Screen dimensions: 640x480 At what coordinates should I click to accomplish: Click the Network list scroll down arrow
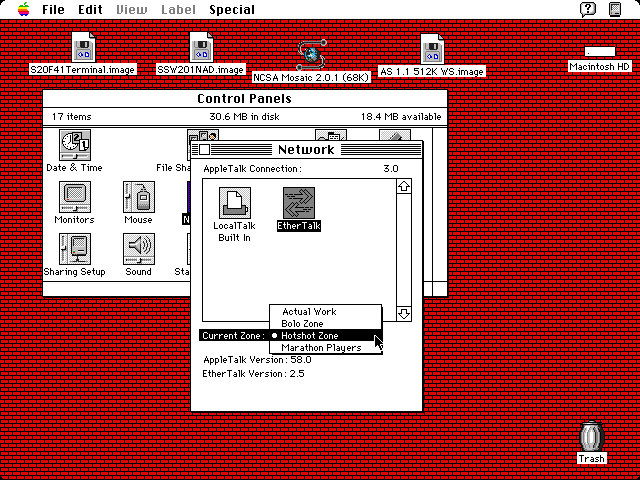pyautogui.click(x=404, y=313)
